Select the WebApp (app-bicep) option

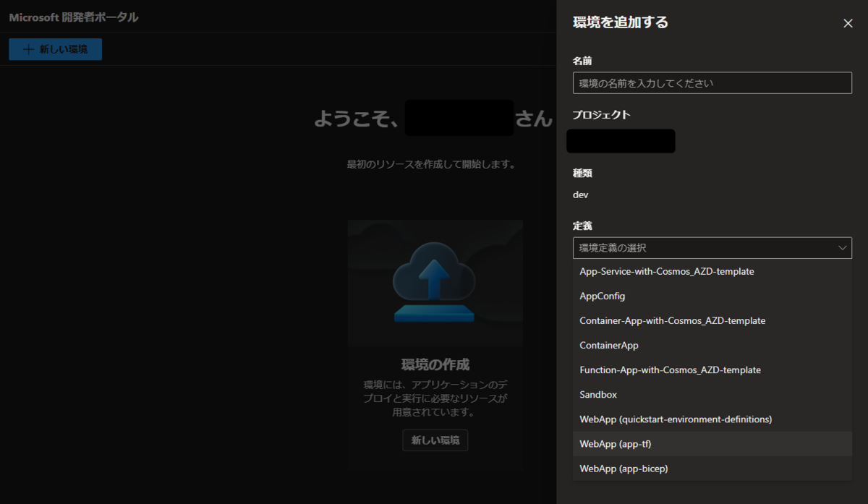pyautogui.click(x=712, y=469)
